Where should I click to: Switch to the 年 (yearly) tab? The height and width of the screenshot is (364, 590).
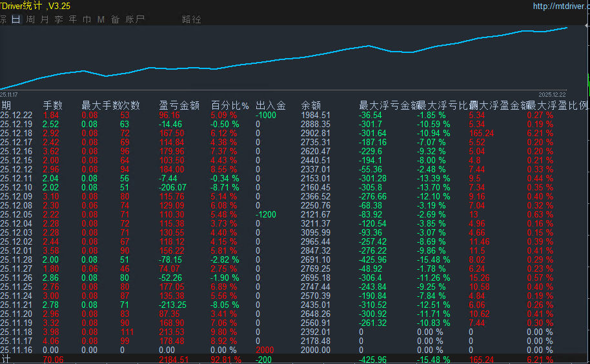click(73, 19)
